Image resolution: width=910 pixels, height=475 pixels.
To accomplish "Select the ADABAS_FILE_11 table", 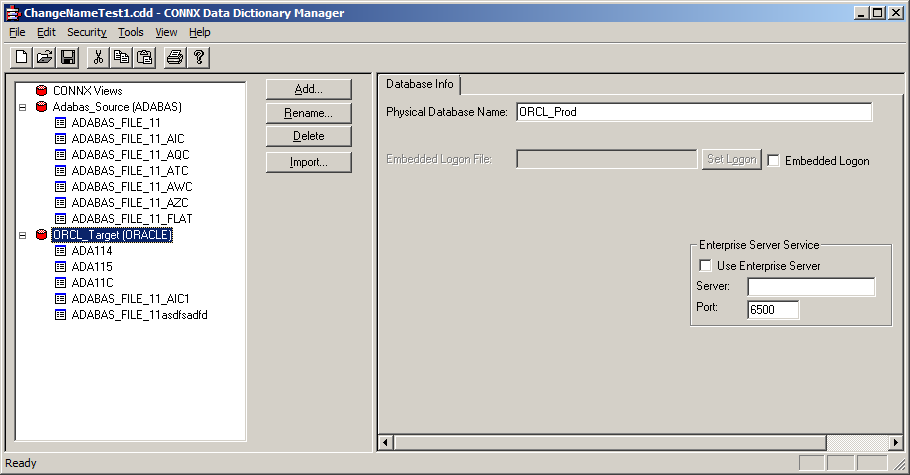I will (116, 123).
